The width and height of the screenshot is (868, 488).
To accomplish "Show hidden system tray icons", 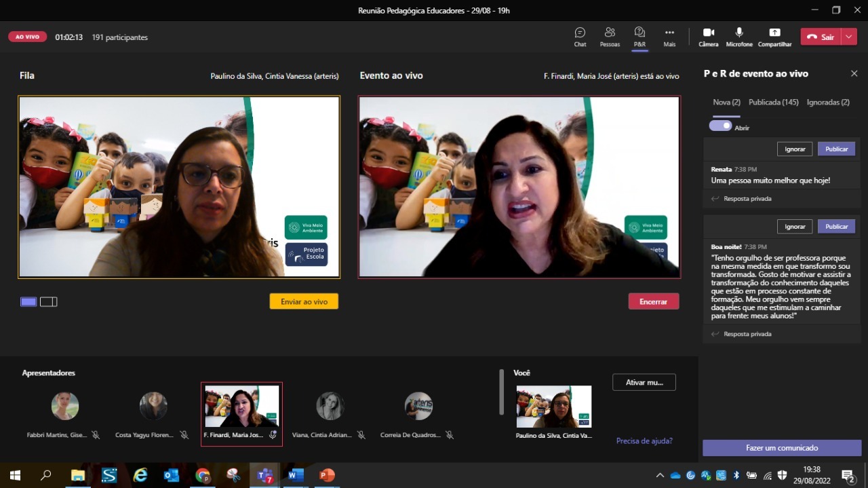I will [x=660, y=475].
